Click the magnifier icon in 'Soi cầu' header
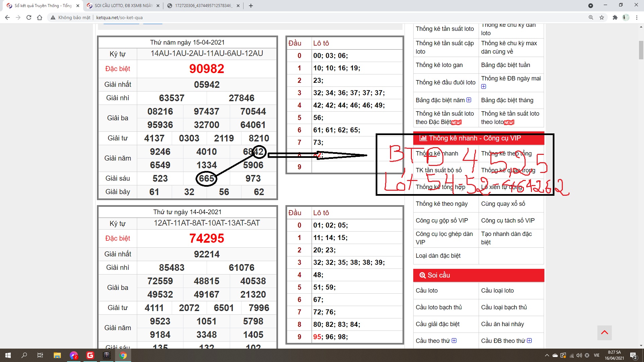The width and height of the screenshot is (644, 362). pyautogui.click(x=423, y=275)
